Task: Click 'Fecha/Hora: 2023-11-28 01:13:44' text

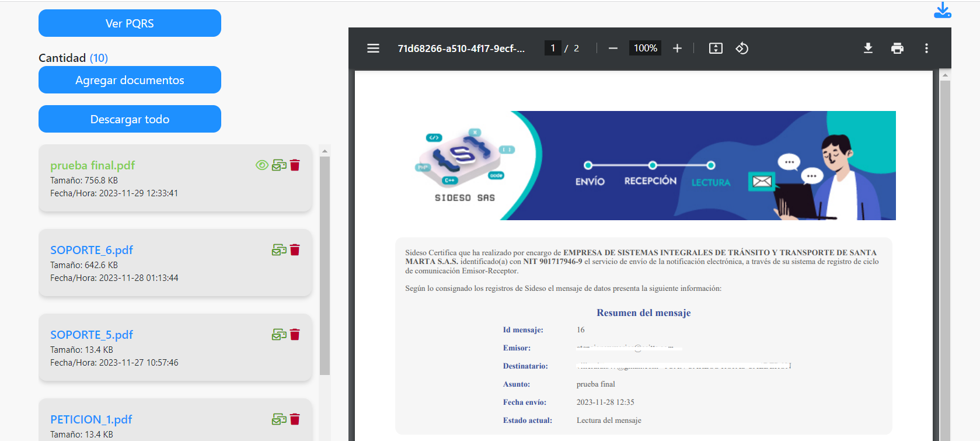Action: click(x=114, y=278)
